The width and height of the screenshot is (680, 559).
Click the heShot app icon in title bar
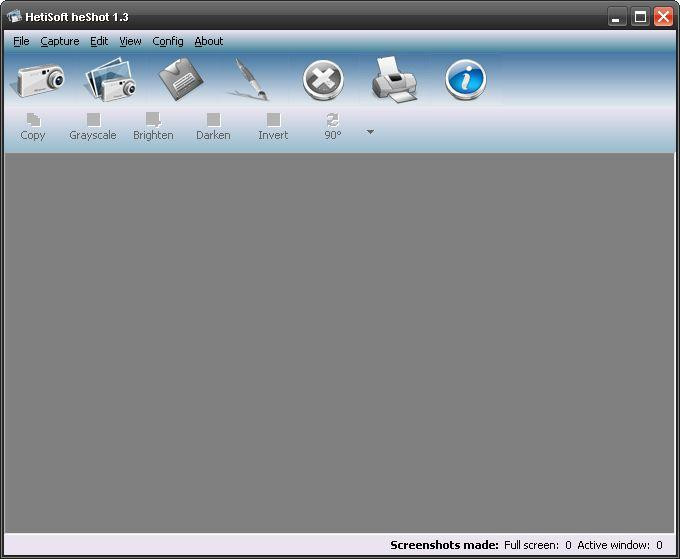pyautogui.click(x=14, y=17)
